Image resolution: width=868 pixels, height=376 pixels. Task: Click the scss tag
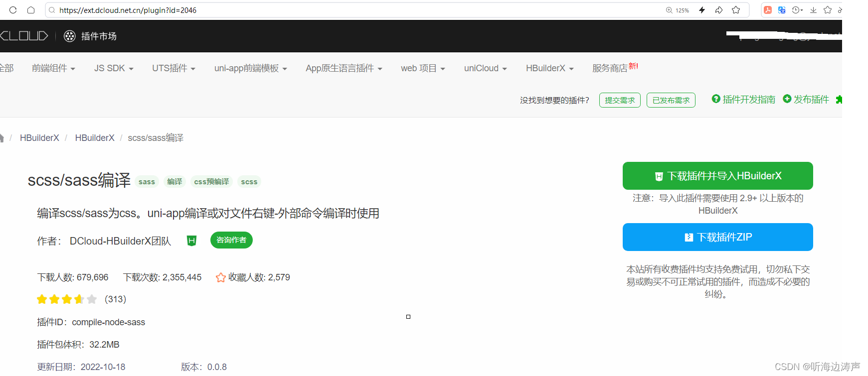point(249,182)
